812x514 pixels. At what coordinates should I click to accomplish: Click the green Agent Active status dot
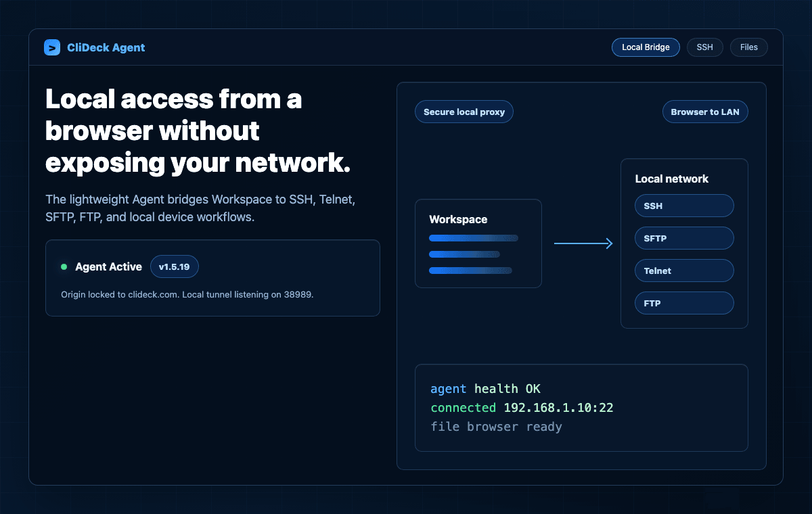click(x=64, y=266)
